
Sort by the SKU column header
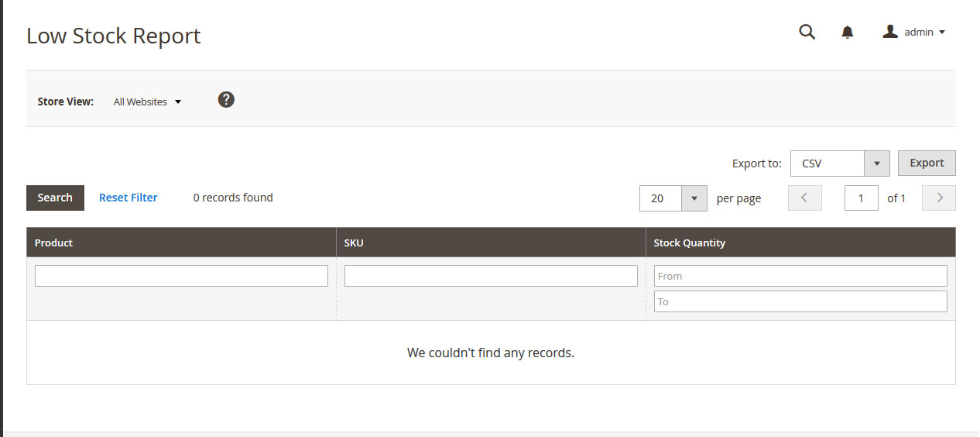(x=354, y=243)
